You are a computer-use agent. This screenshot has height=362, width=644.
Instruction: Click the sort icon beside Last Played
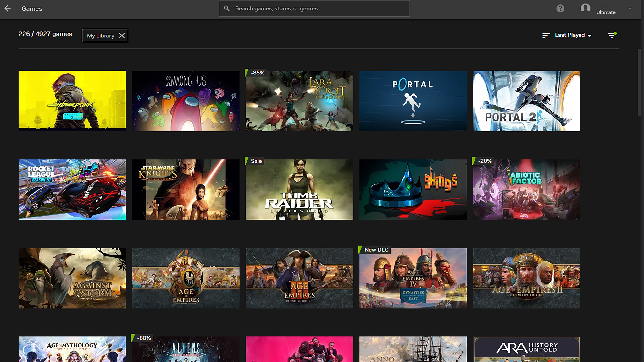546,35
